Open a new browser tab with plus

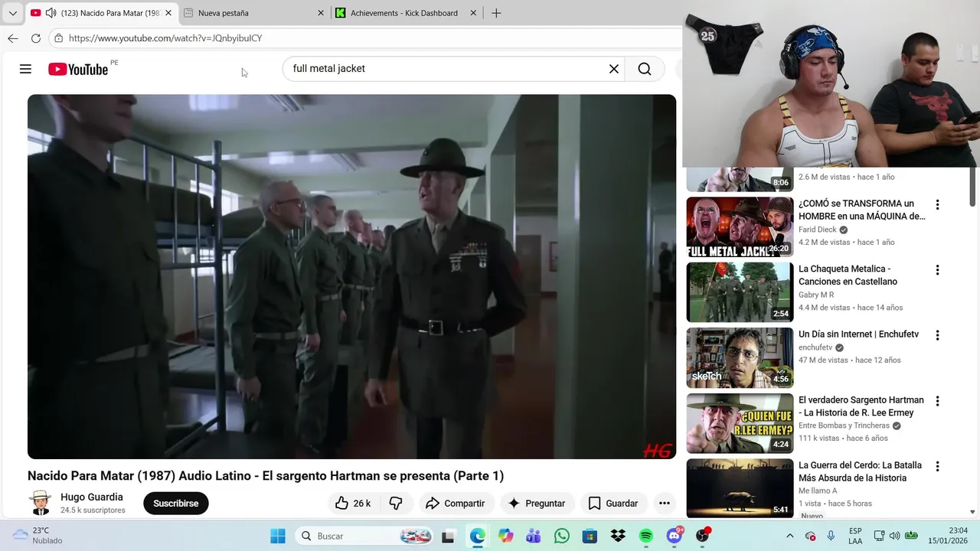click(x=496, y=13)
